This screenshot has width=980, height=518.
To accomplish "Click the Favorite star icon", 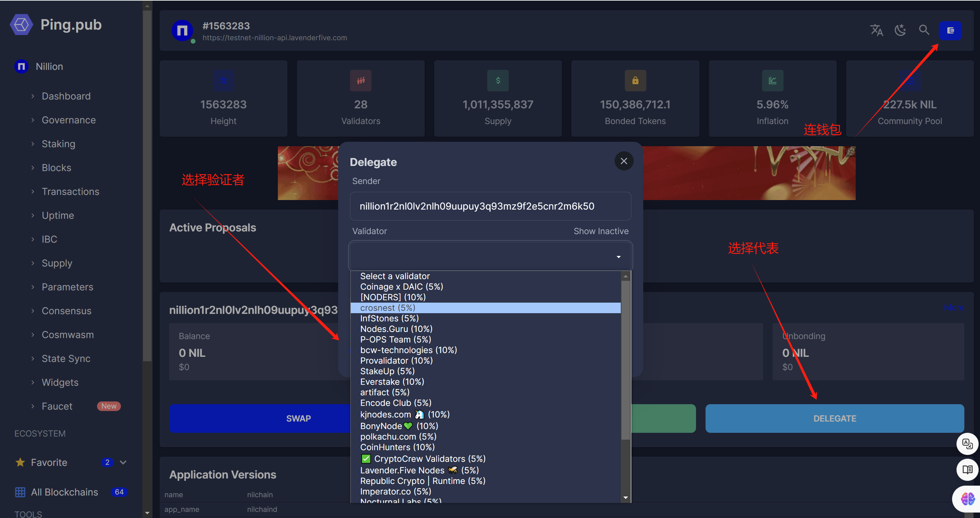I will [20, 462].
